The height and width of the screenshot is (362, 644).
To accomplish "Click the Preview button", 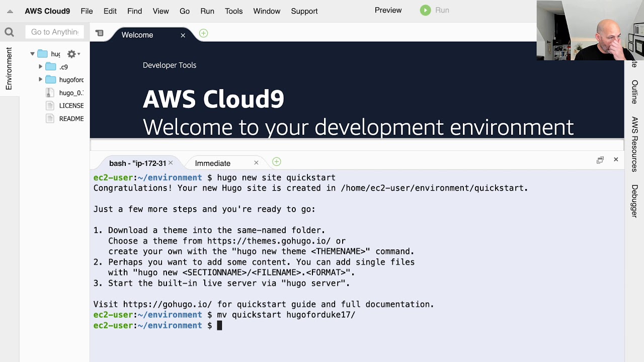I will tap(388, 10).
